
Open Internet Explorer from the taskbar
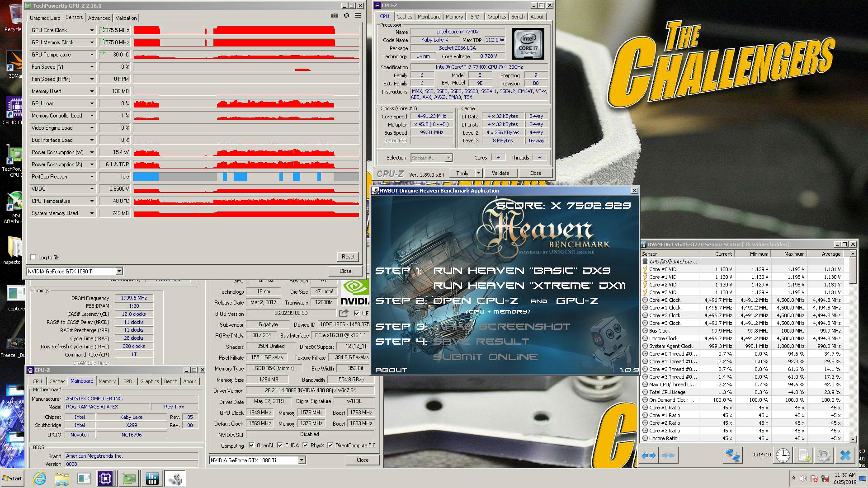(x=40, y=479)
